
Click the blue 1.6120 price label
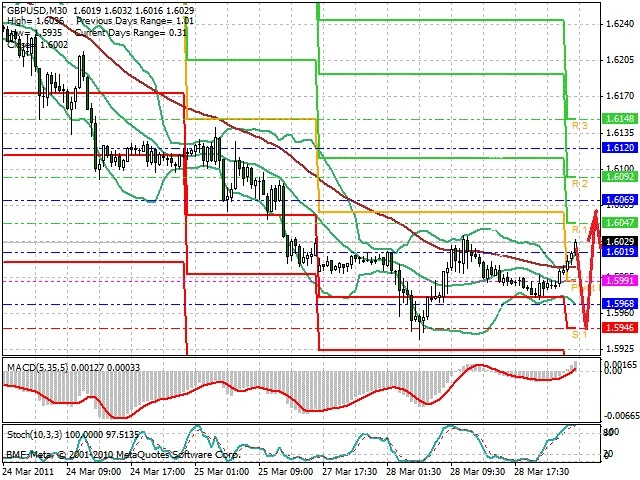pyautogui.click(x=620, y=148)
